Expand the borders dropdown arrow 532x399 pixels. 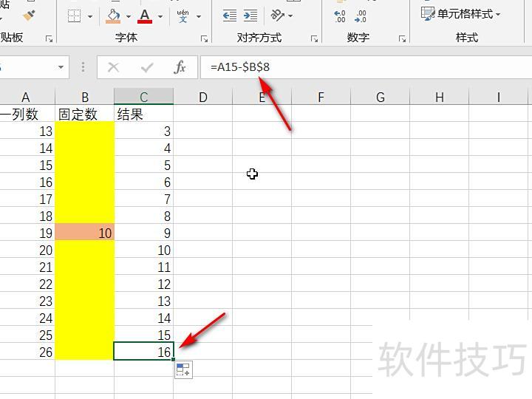pyautogui.click(x=90, y=16)
